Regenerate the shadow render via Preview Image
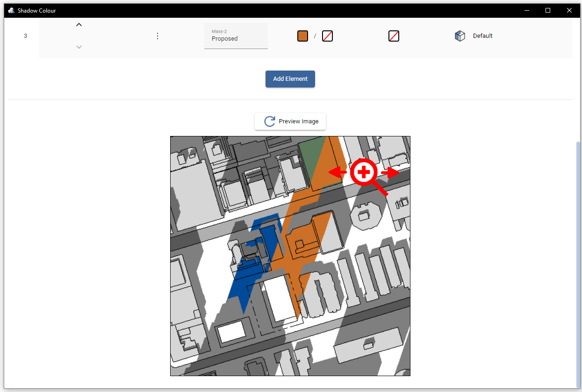Image resolution: width=582 pixels, height=392 pixels. click(290, 121)
